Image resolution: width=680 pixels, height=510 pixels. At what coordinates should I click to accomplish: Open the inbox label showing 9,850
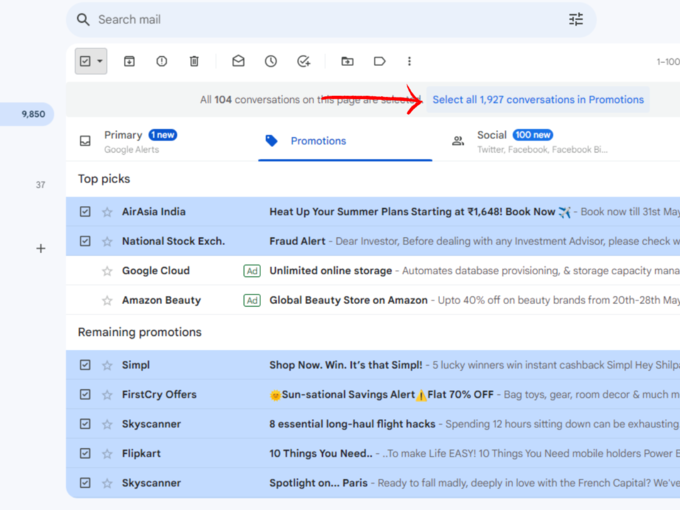click(26, 114)
